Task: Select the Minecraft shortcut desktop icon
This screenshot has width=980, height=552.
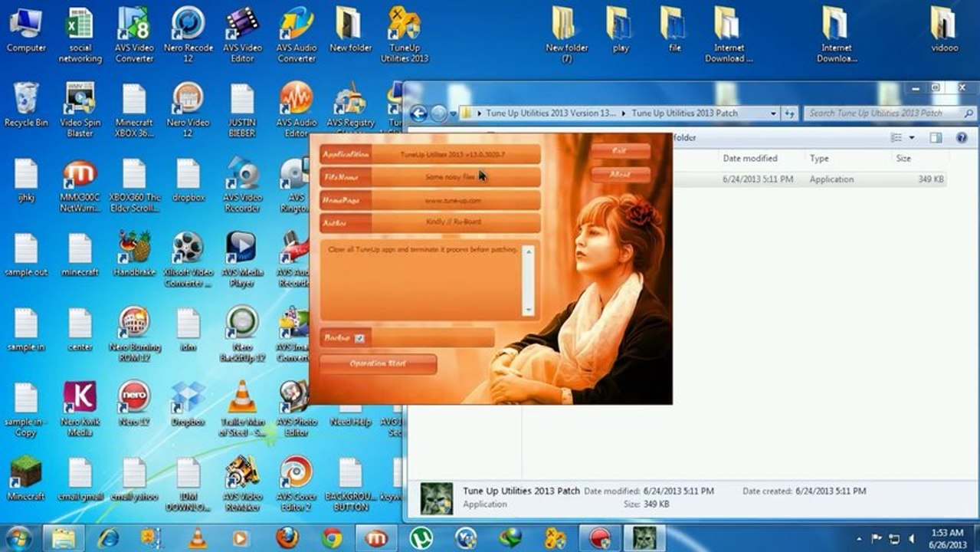Action: point(26,479)
